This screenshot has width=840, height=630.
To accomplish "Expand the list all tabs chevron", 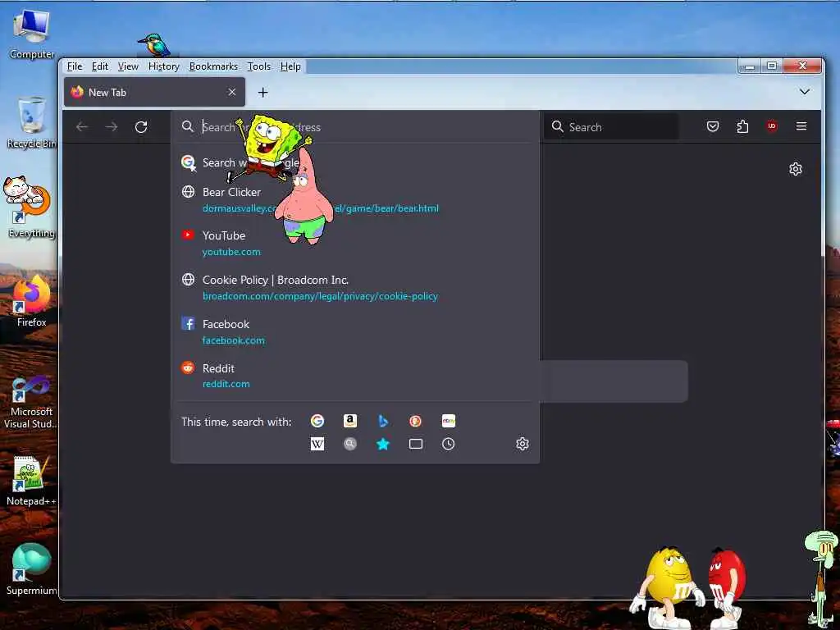I will [804, 92].
